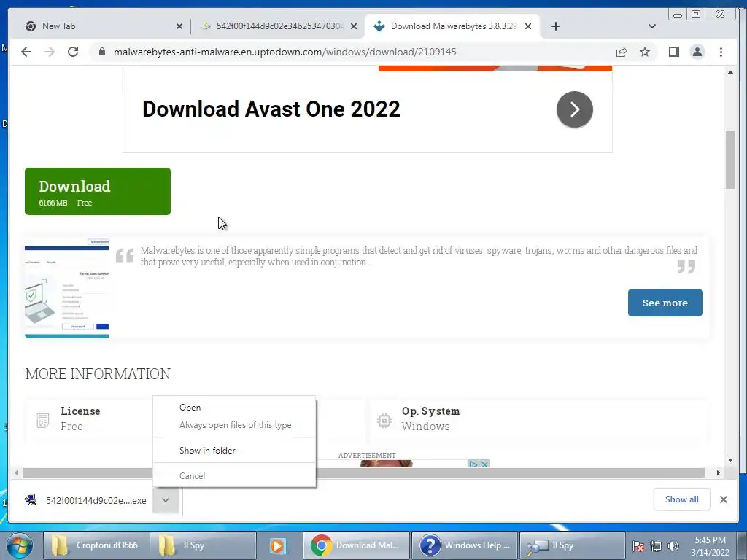Open the Download Avast One 2022 ad
747x560 pixels.
pyautogui.click(x=271, y=109)
